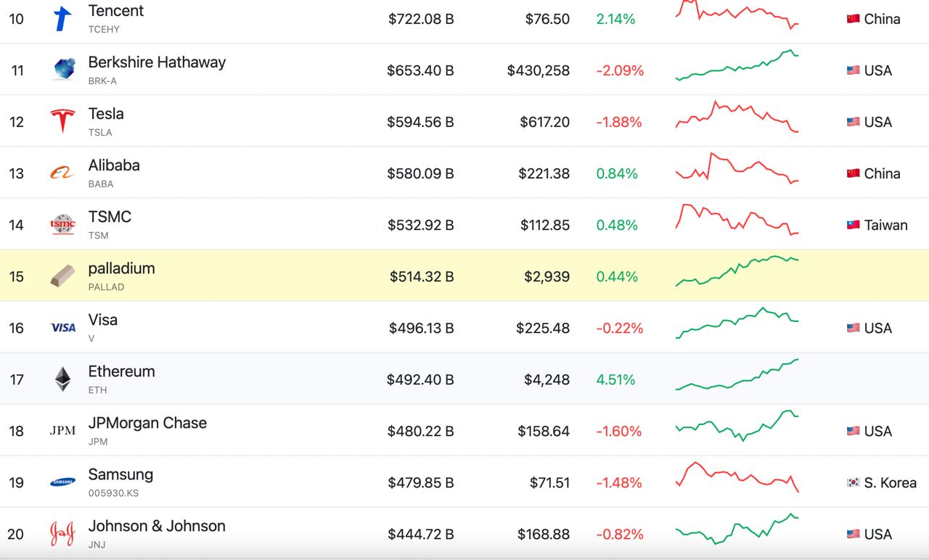Click the Ethereum diamond icon
The image size is (929, 560).
(63, 379)
